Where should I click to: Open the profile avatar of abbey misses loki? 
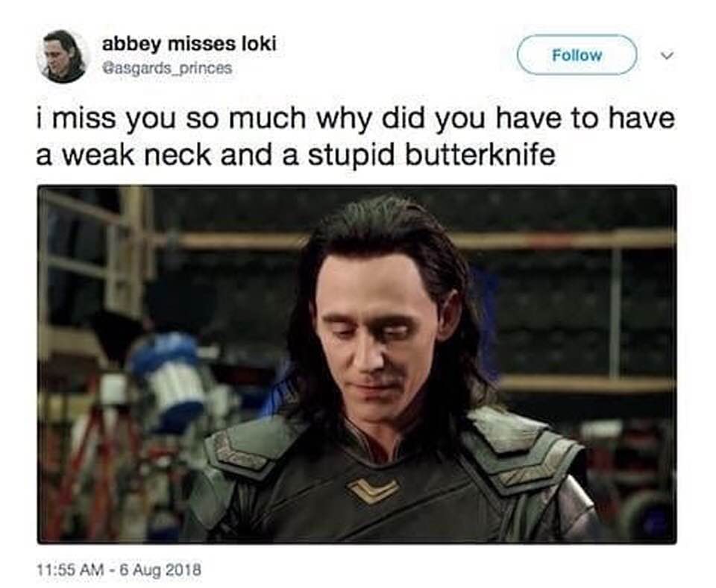tap(63, 56)
